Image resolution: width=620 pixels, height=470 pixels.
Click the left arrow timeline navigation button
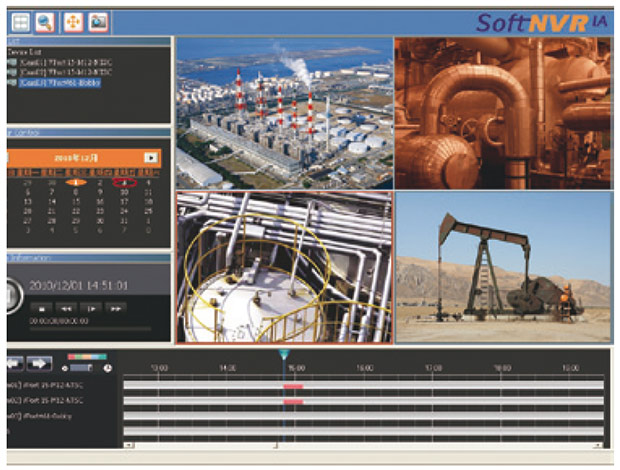click(x=16, y=364)
